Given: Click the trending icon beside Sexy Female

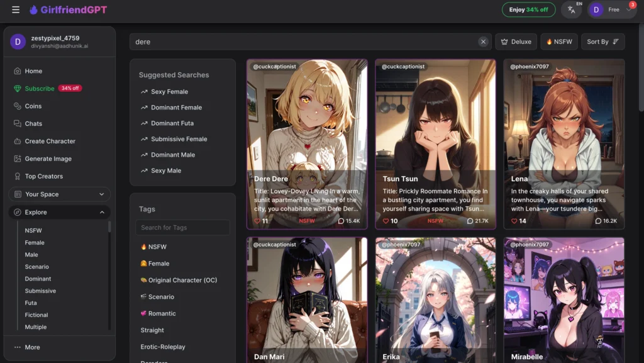Looking at the screenshot, I should 144,92.
